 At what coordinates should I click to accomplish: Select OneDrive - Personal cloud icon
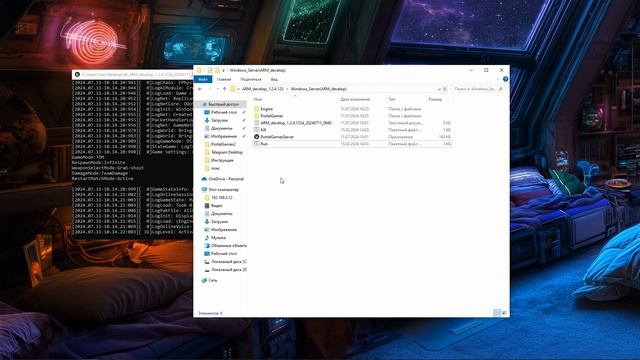coord(204,179)
